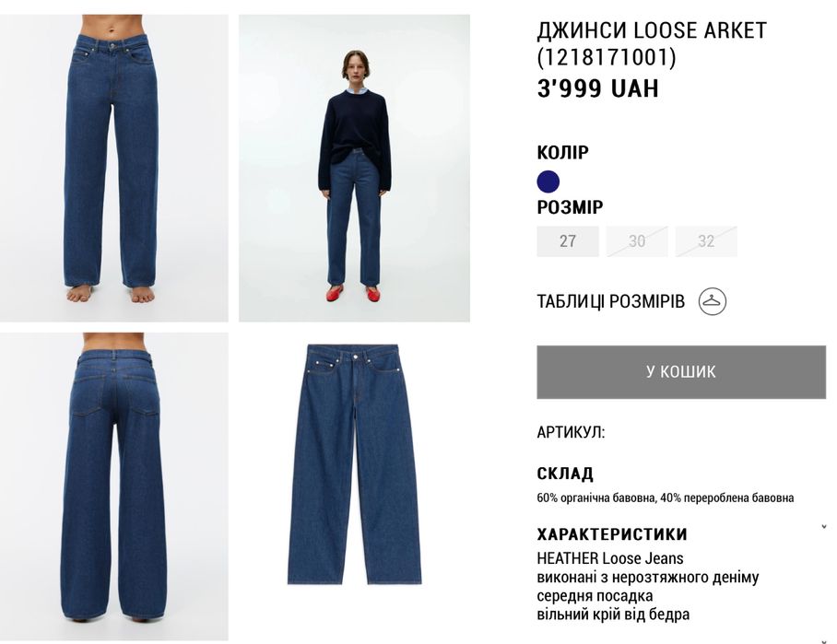837x644 pixels.
Task: Click the 3'999 UAH price
Action: (597, 88)
